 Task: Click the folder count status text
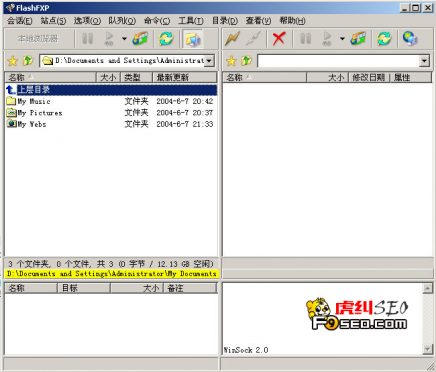click(x=111, y=264)
